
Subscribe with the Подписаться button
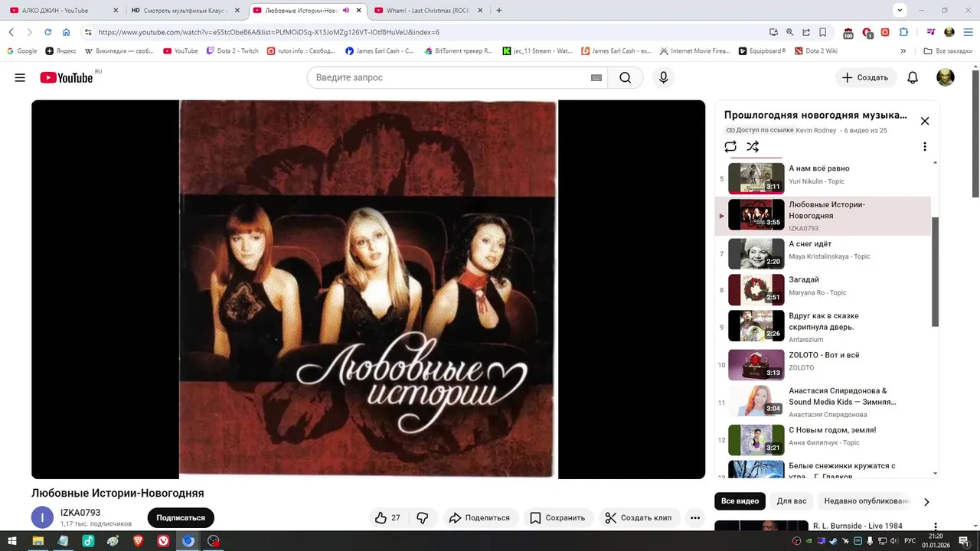click(181, 518)
